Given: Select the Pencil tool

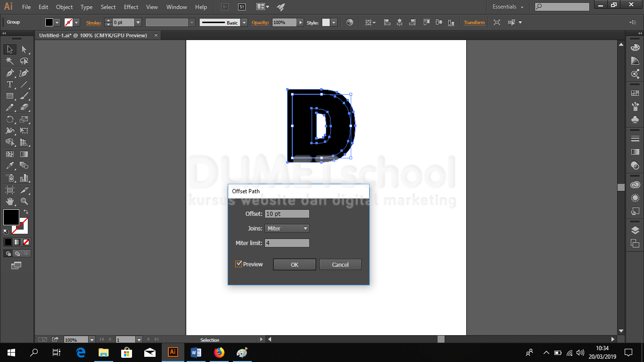Looking at the screenshot, I should pos(10,107).
